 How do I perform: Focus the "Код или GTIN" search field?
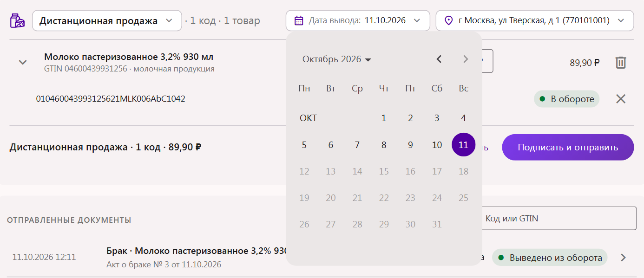(559, 218)
